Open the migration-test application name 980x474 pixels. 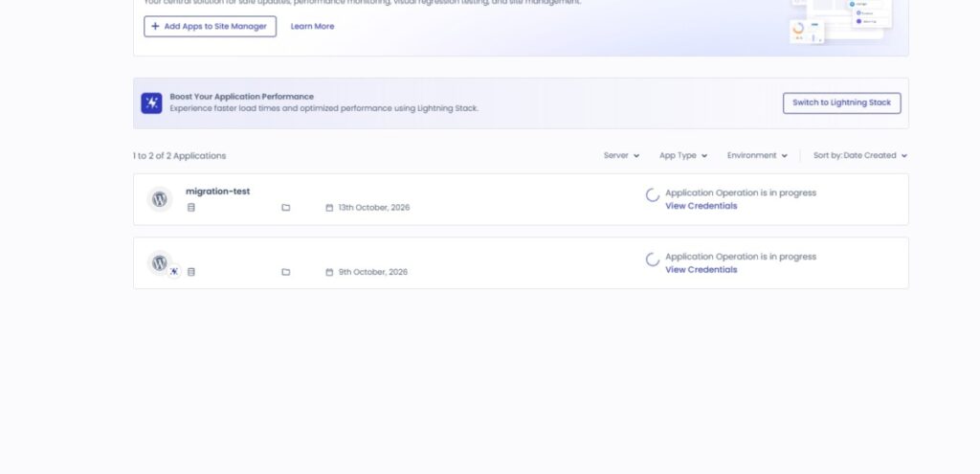coord(217,192)
